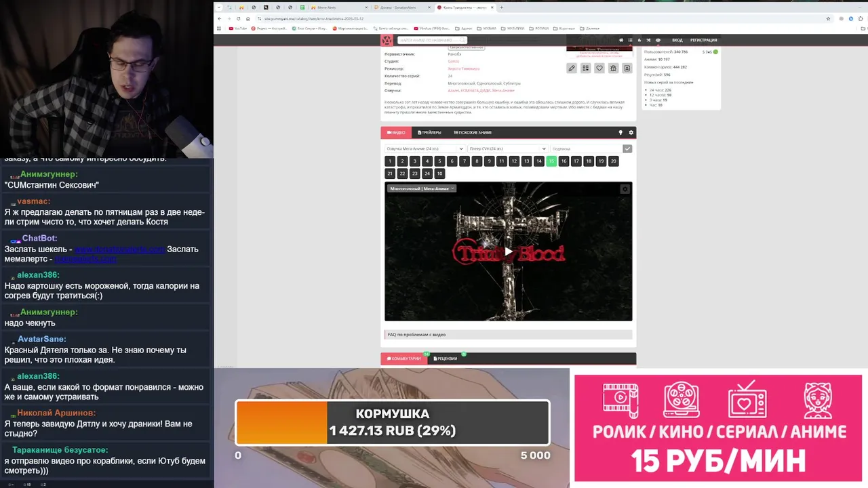Image resolution: width=868 pixels, height=488 pixels.
Task: Confirm subscription with checkmark button
Action: (x=627, y=148)
